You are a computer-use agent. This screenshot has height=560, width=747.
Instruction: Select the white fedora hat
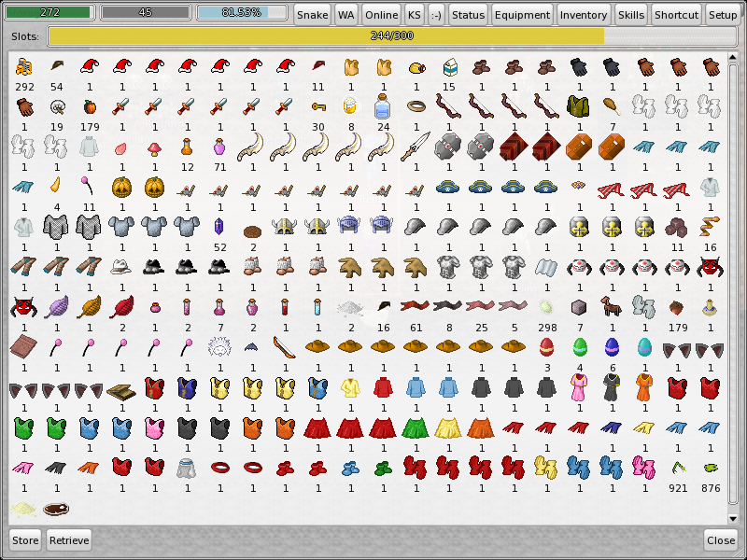tap(120, 266)
